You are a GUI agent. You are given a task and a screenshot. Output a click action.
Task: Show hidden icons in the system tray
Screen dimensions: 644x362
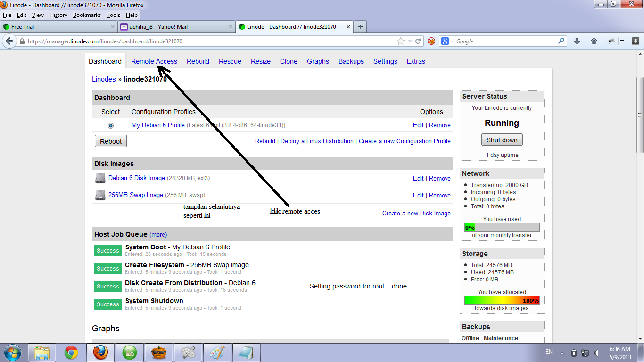click(562, 353)
